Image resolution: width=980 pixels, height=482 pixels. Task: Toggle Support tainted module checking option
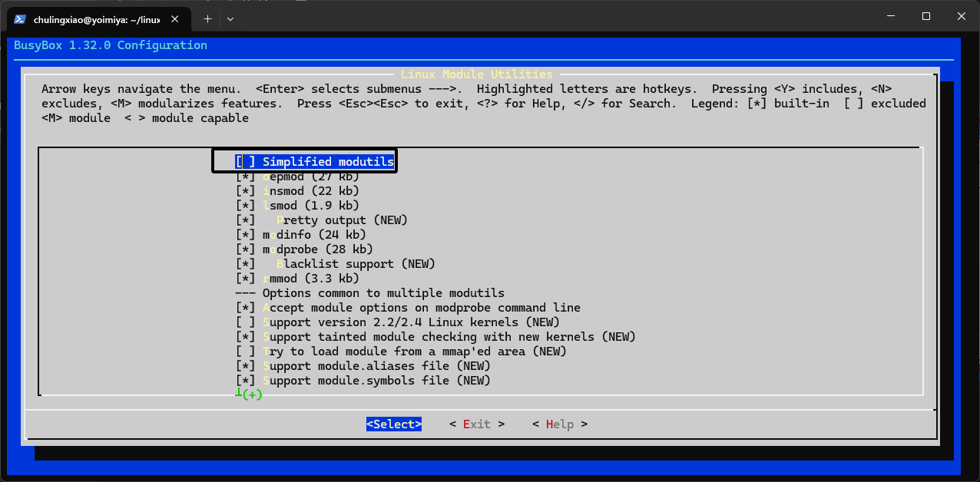click(435, 337)
